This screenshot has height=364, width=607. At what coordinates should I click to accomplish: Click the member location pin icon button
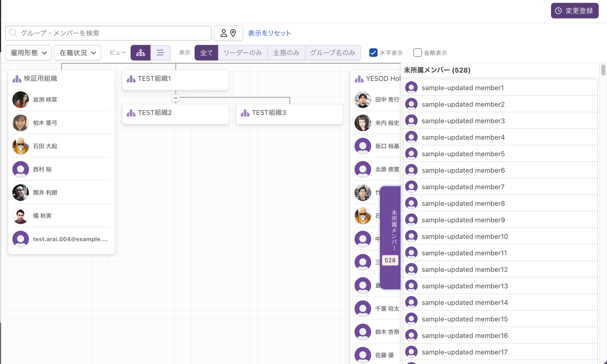click(228, 33)
